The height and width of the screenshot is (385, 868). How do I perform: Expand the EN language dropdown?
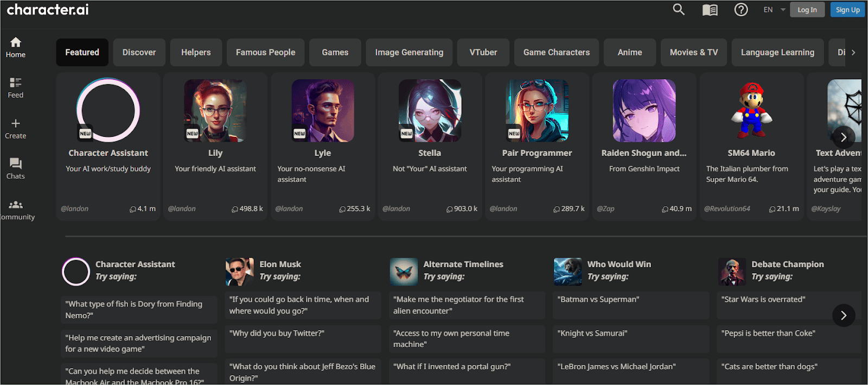774,10
